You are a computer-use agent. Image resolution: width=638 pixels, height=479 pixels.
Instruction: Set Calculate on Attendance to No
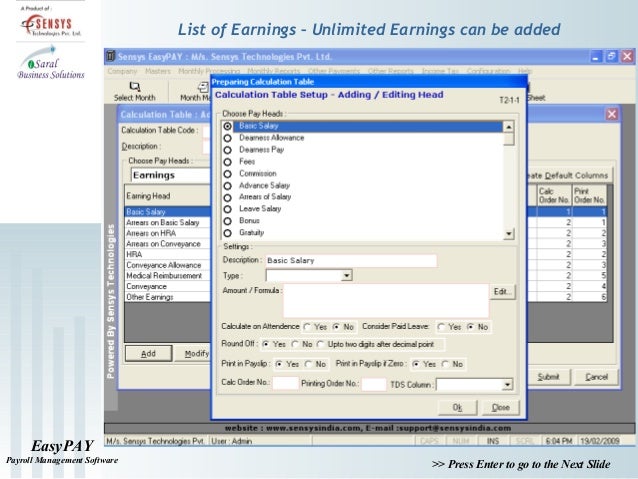point(336,327)
